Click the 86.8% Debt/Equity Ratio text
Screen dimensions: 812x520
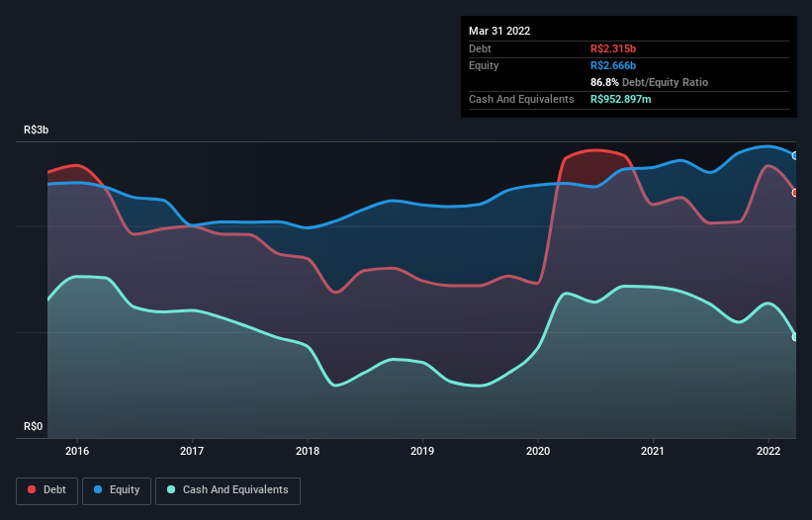pyautogui.click(x=650, y=82)
